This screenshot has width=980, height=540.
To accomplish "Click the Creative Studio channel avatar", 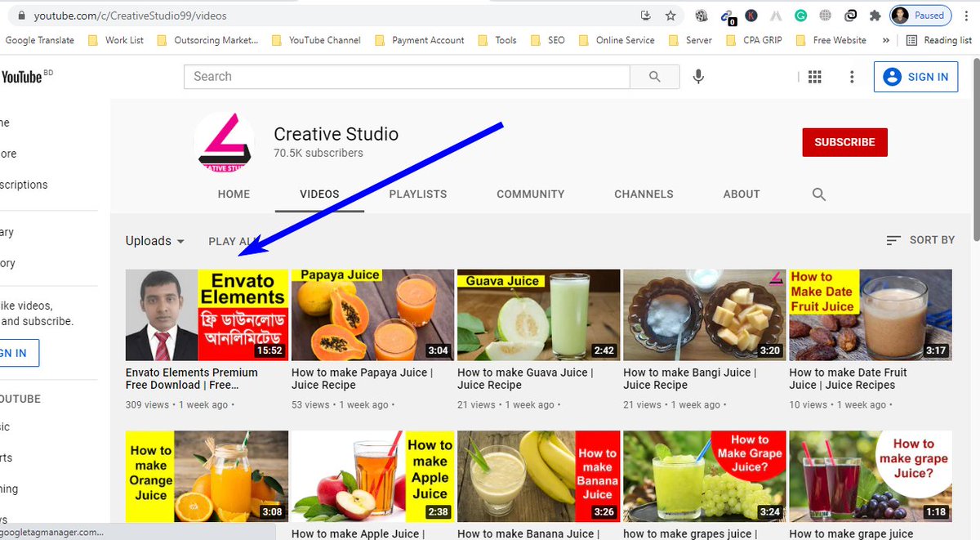I will 223,141.
